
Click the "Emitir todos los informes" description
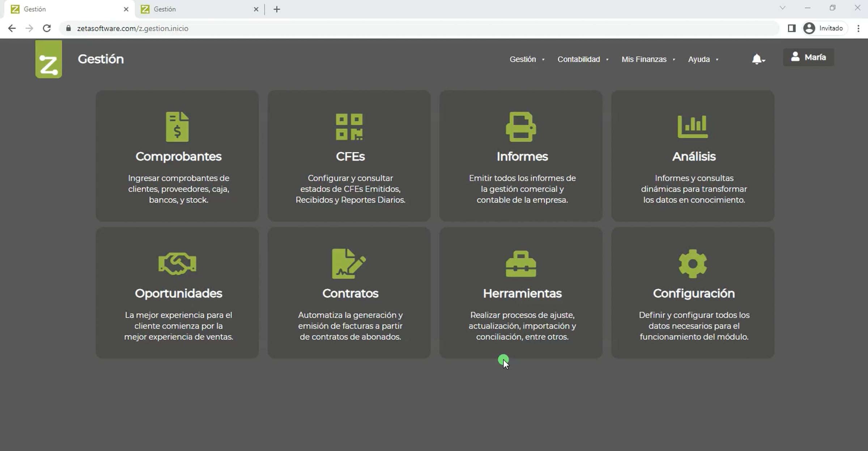522,189
